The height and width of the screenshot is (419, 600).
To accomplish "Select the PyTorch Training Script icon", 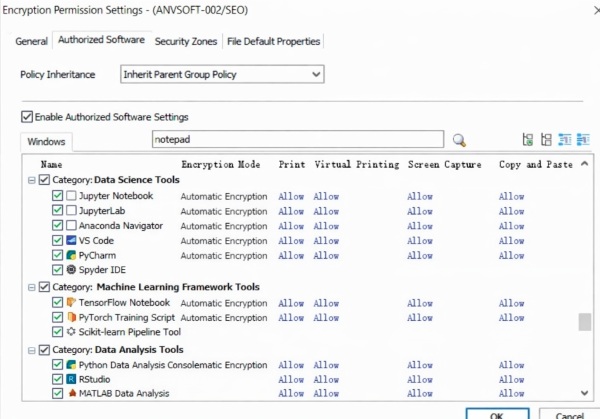I will click(71, 317).
